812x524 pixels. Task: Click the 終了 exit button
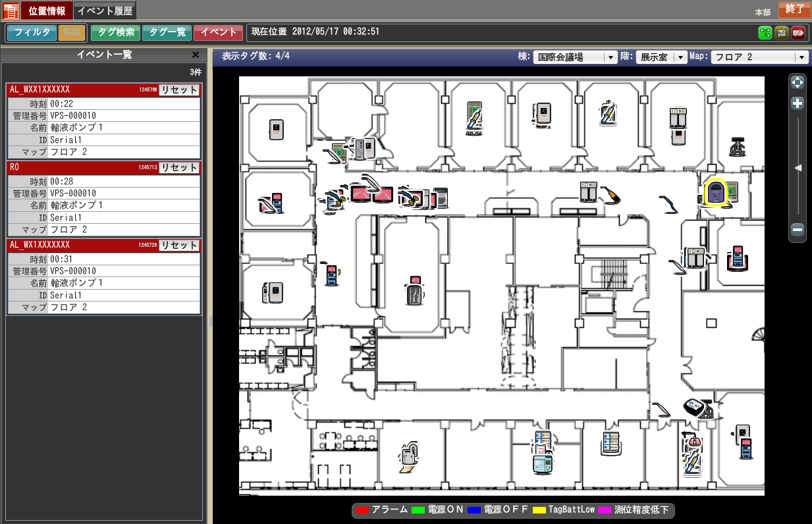click(x=794, y=9)
